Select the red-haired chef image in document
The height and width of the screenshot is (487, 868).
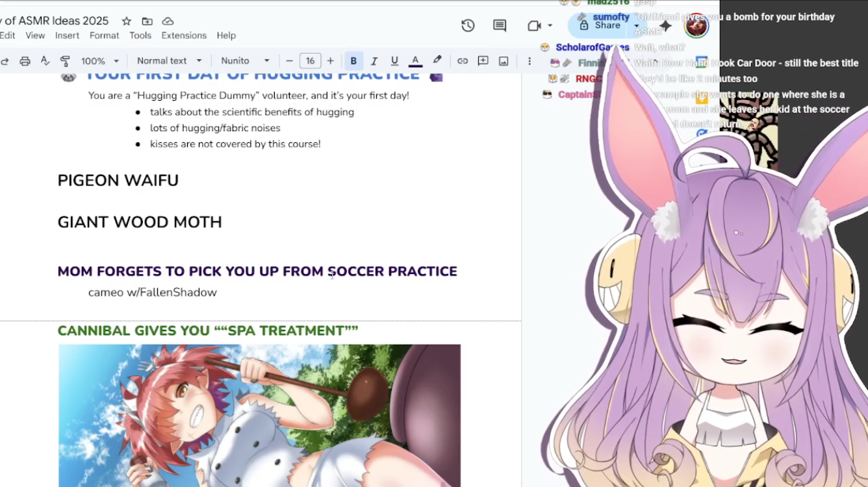(259, 416)
